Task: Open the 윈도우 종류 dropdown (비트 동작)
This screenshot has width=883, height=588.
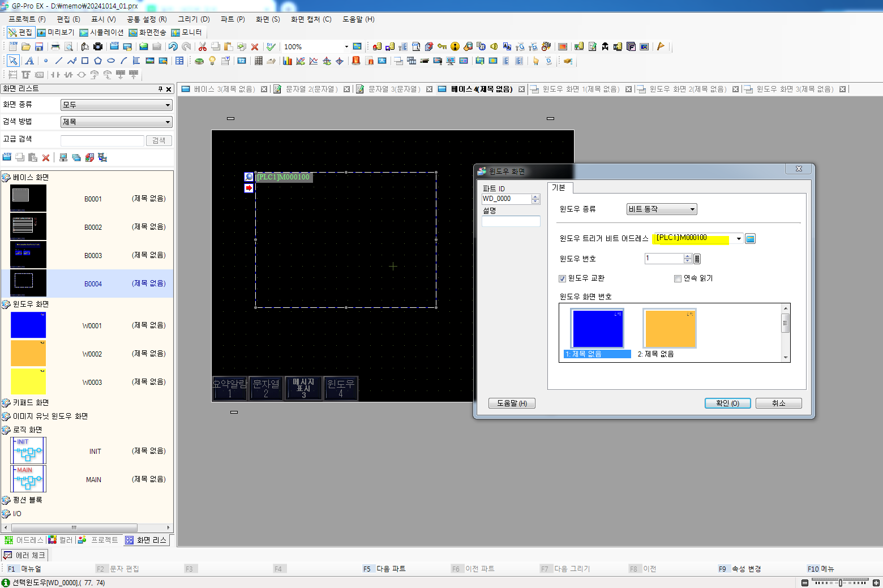Action: pyautogui.click(x=662, y=209)
